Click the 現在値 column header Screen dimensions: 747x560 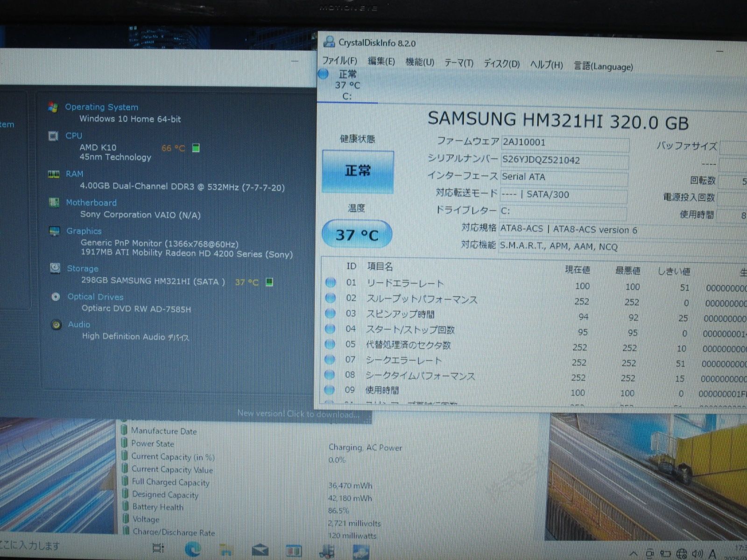coord(578,269)
